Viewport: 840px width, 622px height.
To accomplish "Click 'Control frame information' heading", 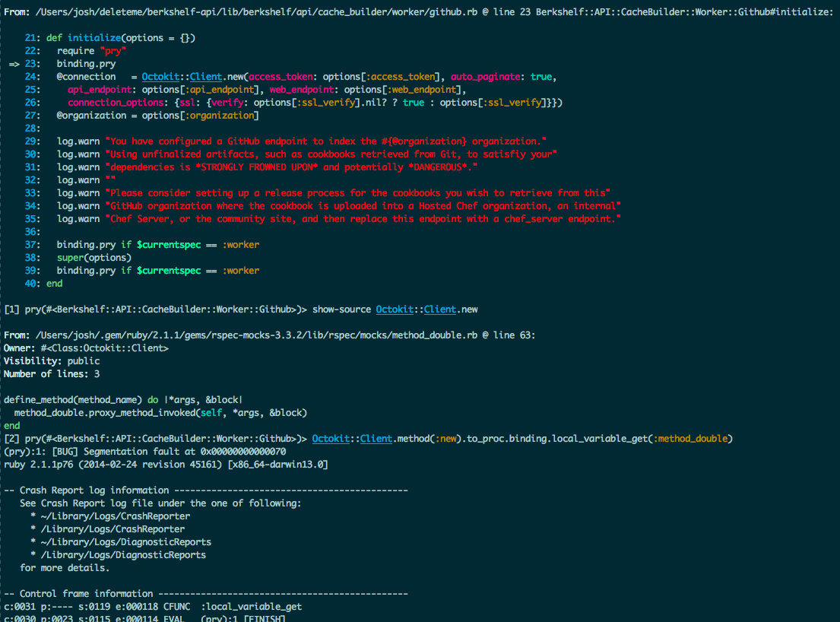I will (x=86, y=594).
